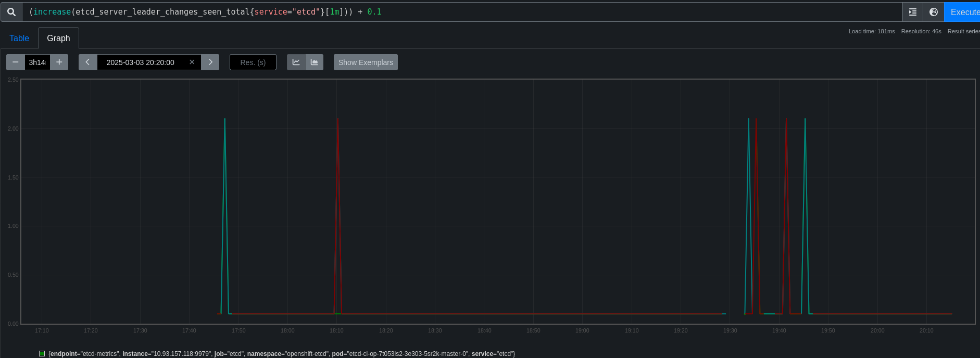Select the Graph tab

tap(58, 38)
